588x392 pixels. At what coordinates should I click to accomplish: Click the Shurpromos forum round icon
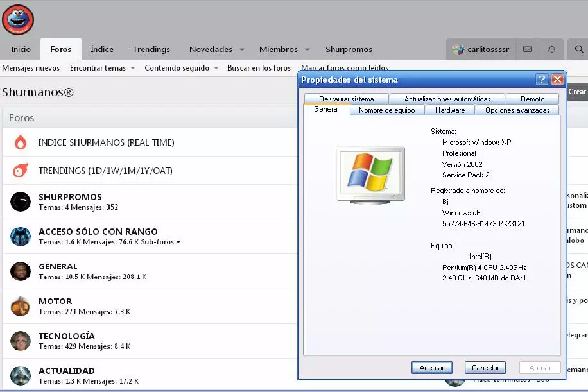click(21, 201)
